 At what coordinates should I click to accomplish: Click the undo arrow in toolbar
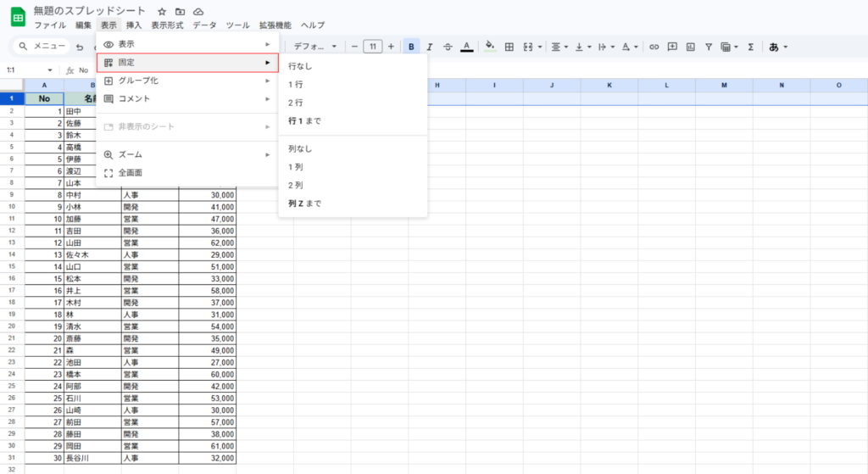[80, 47]
